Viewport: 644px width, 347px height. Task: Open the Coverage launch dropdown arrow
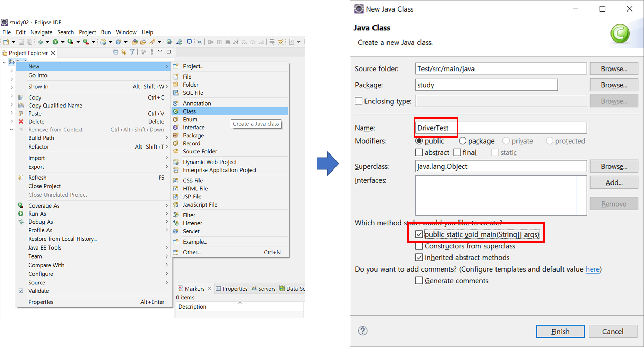tap(78, 42)
